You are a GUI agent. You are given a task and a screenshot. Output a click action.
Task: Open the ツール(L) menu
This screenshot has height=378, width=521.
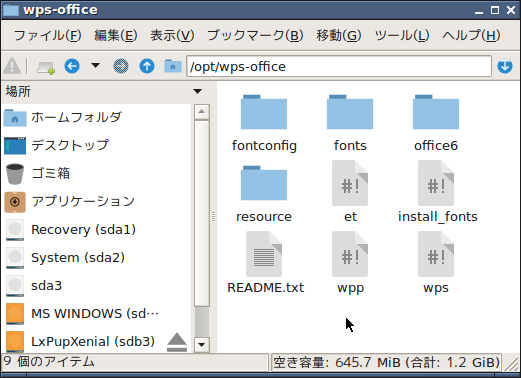pos(402,35)
